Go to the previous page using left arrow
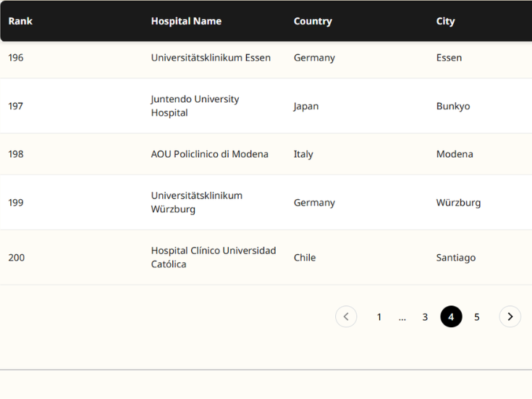This screenshot has width=532, height=399. pos(346,316)
